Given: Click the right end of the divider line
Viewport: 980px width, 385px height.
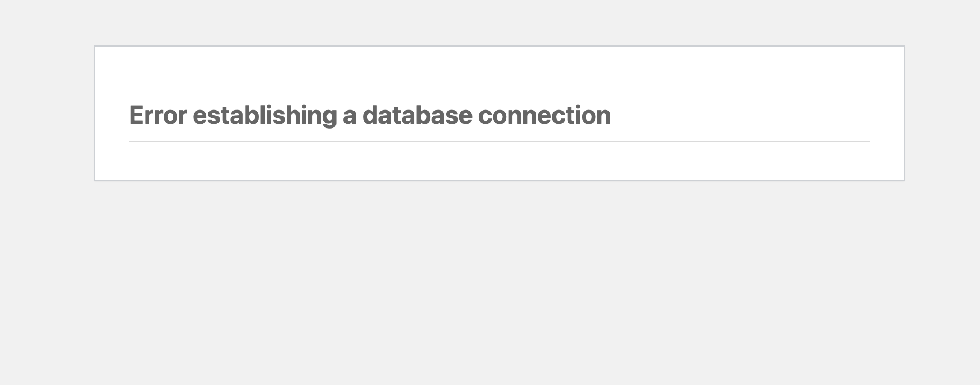Looking at the screenshot, I should 867,141.
